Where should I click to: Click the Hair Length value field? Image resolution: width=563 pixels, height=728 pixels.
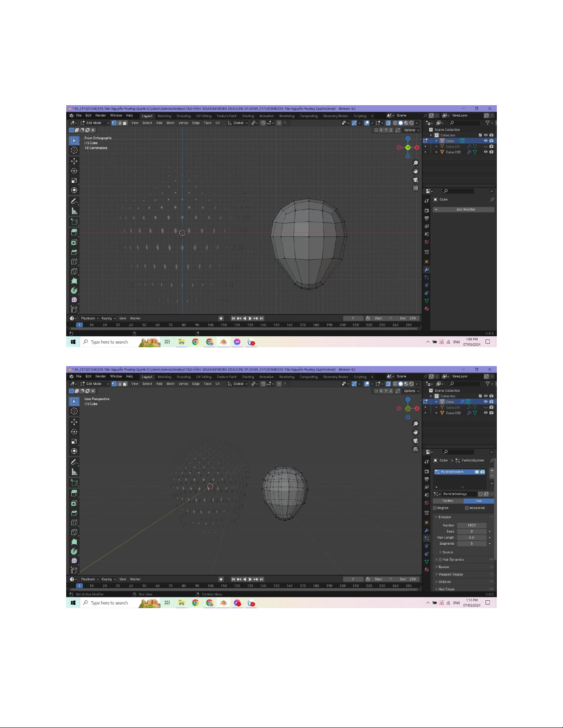472,537
